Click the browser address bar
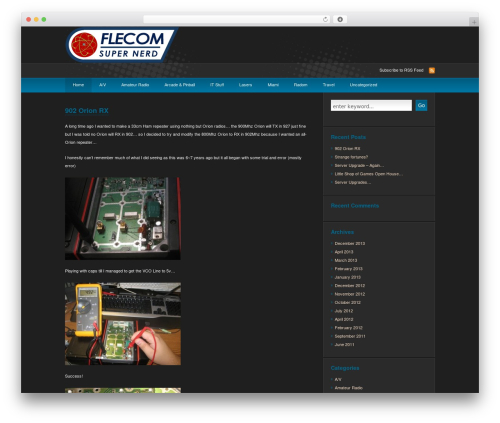This screenshot has height=423, width=500. tap(237, 19)
